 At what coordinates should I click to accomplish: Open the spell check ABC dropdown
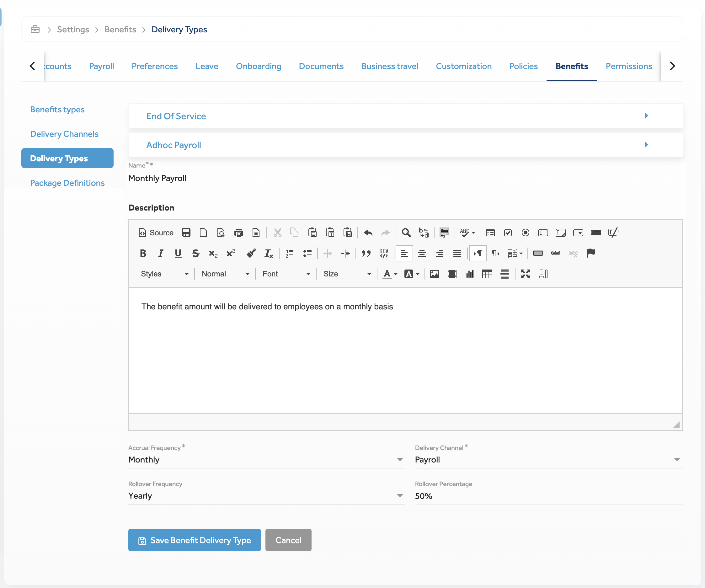[468, 233]
